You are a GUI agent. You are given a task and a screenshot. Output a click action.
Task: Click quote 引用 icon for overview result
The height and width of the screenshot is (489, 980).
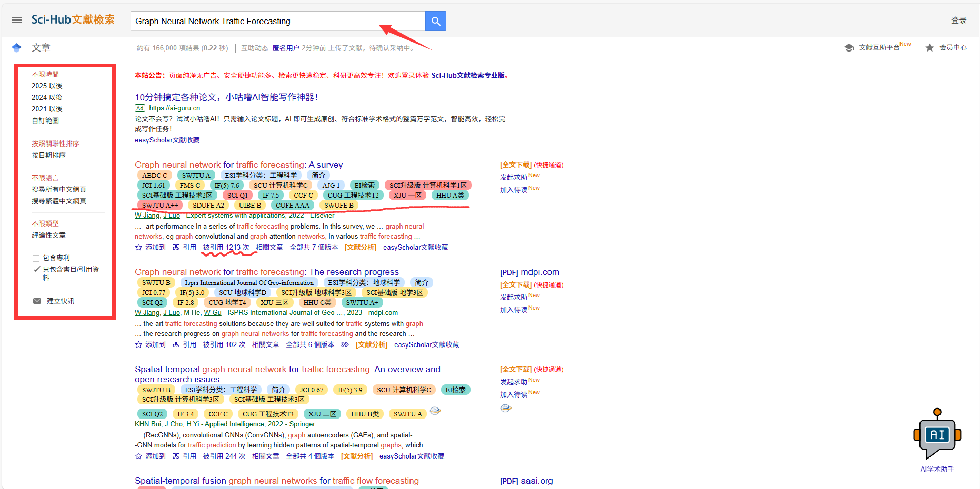click(176, 456)
